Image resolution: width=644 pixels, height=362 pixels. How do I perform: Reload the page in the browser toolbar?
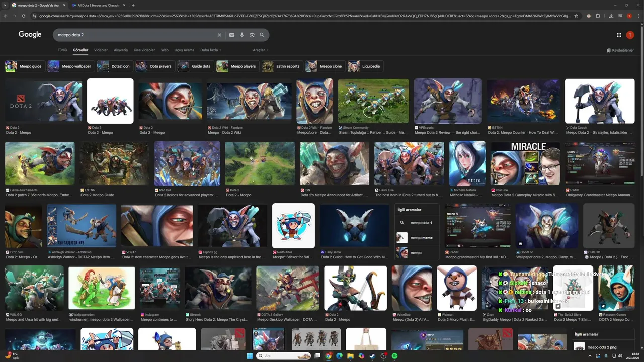(23, 16)
